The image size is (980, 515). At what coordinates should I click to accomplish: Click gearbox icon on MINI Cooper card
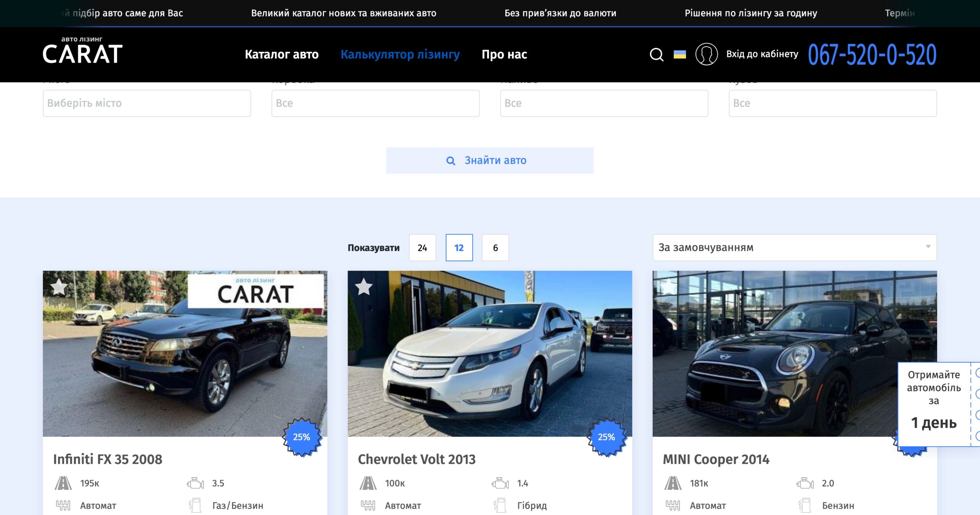click(x=673, y=505)
